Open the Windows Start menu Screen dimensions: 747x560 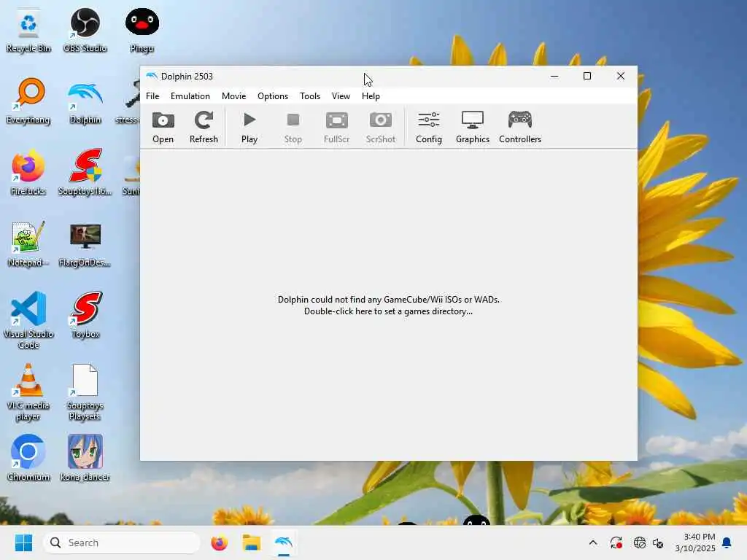[23, 542]
